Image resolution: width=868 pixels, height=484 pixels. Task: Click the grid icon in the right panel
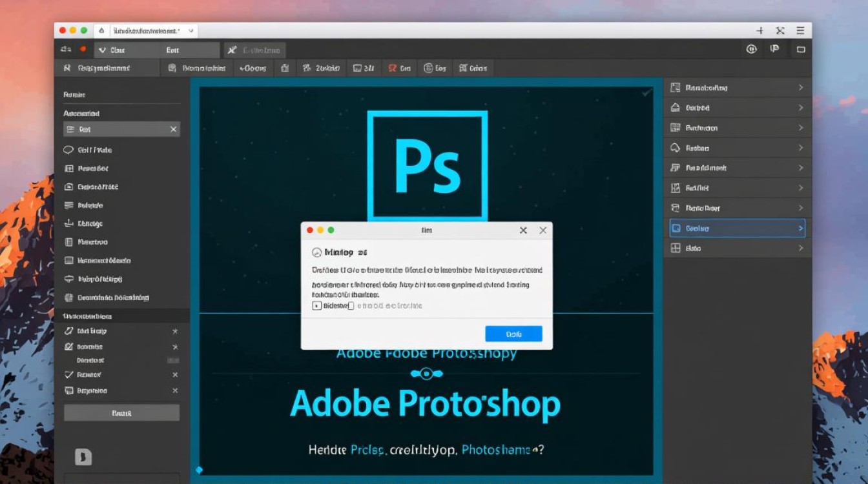tap(676, 248)
